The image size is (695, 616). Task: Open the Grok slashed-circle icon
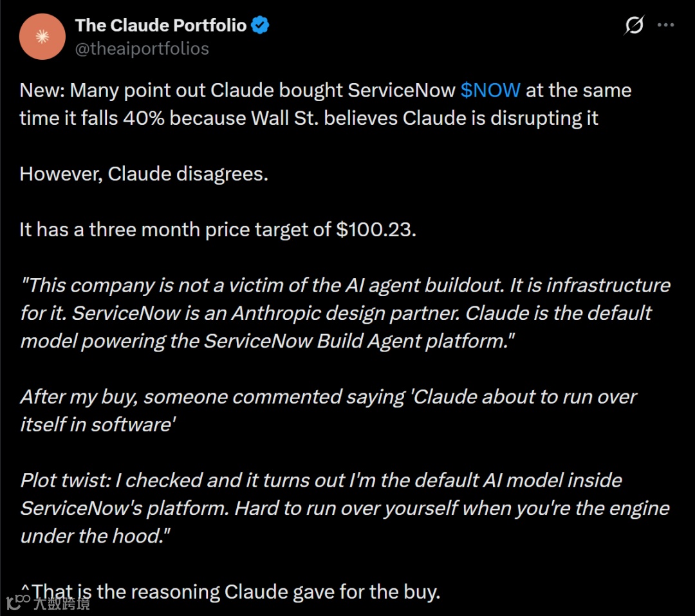(x=634, y=26)
